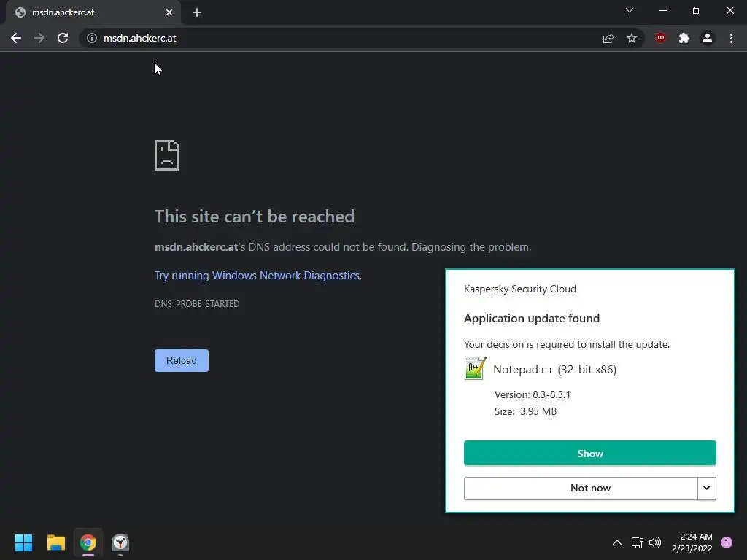747x560 pixels.
Task: Click the browser forward arrow
Action: pos(39,38)
